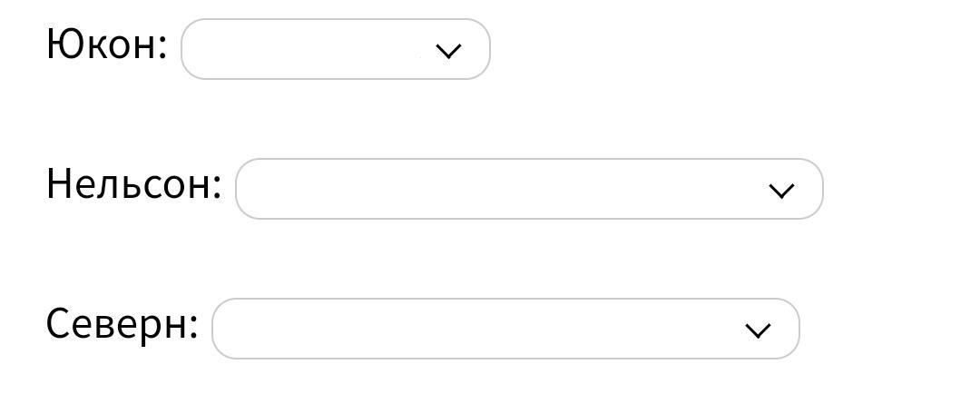980x394 pixels.
Task: Expand the combo box next to Нельсон
Action: coord(528,189)
